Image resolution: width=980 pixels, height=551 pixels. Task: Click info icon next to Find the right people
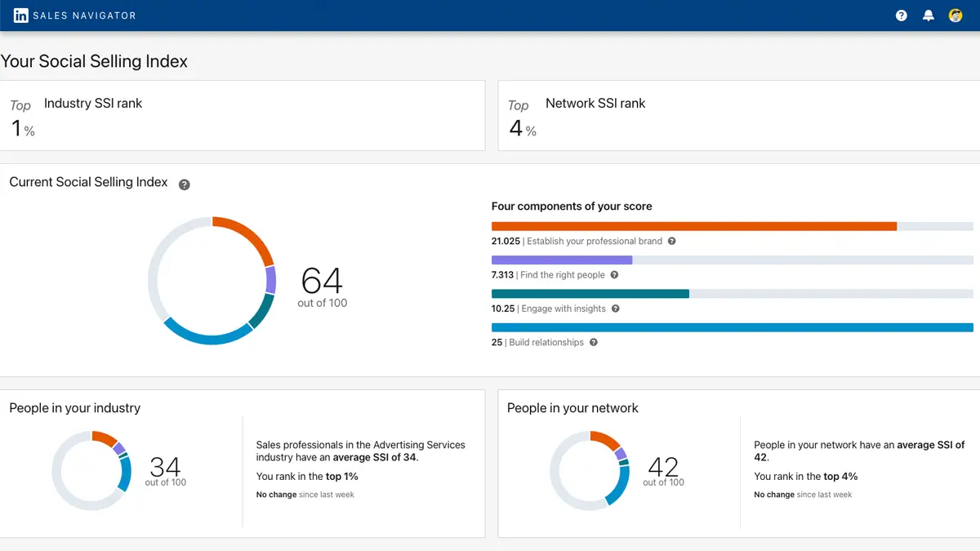click(x=615, y=275)
